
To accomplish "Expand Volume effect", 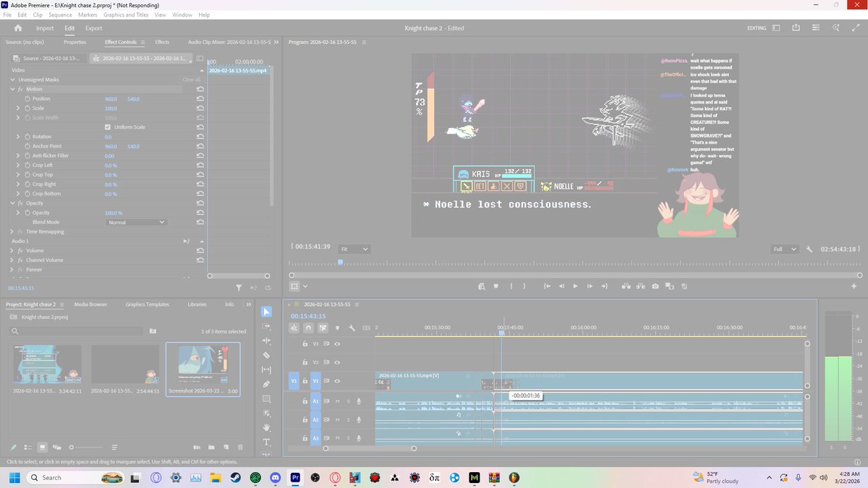I will pyautogui.click(x=12, y=251).
